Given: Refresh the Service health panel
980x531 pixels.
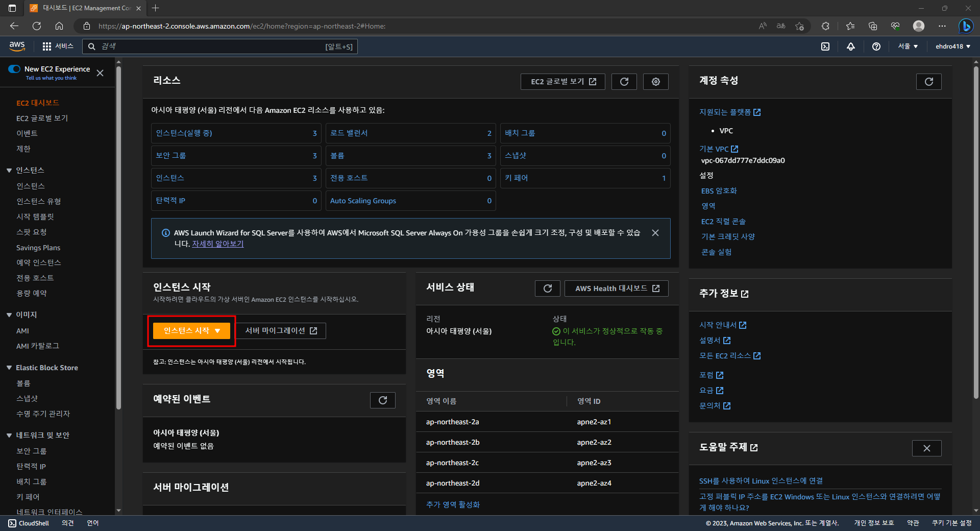Looking at the screenshot, I should [548, 288].
